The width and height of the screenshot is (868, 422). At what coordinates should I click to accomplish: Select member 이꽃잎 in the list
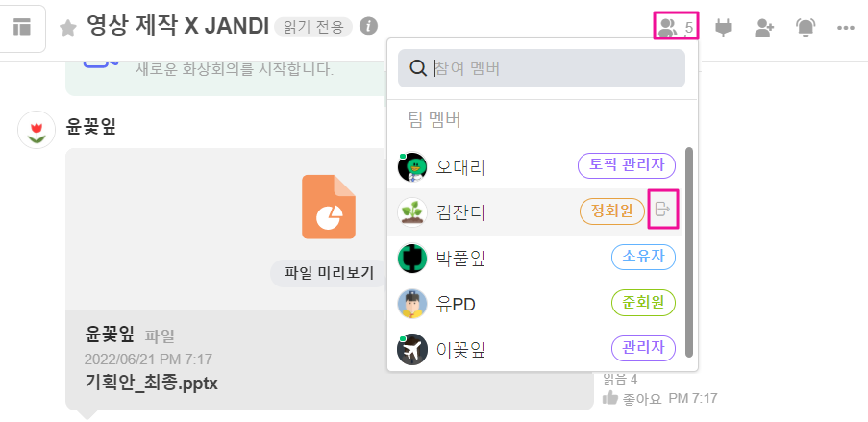point(461,349)
